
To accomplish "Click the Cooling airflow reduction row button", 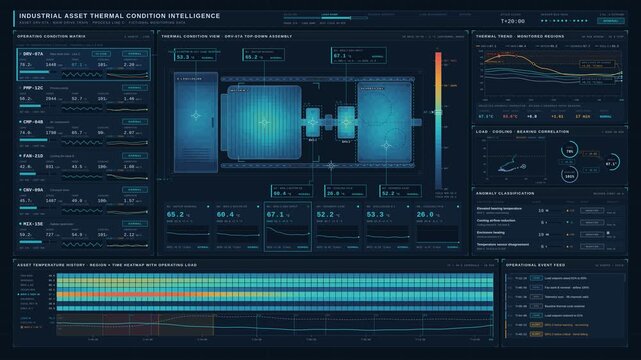I will pos(592,222).
